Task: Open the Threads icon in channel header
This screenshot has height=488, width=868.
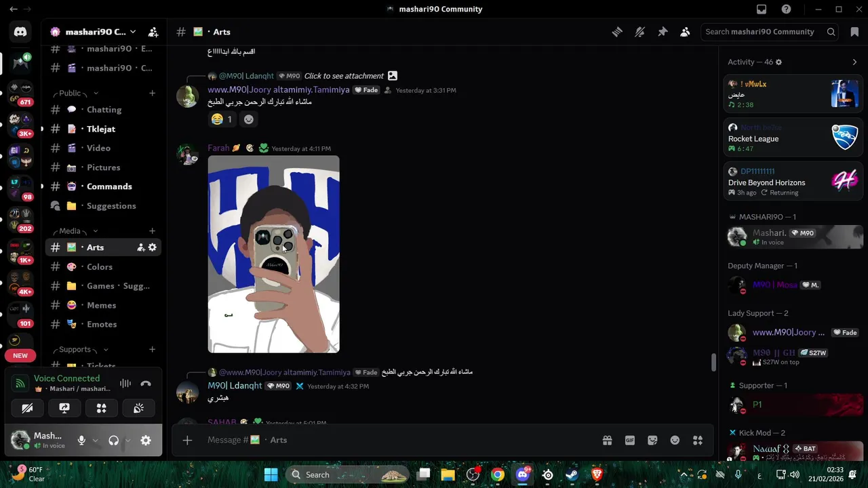Action: 617,32
